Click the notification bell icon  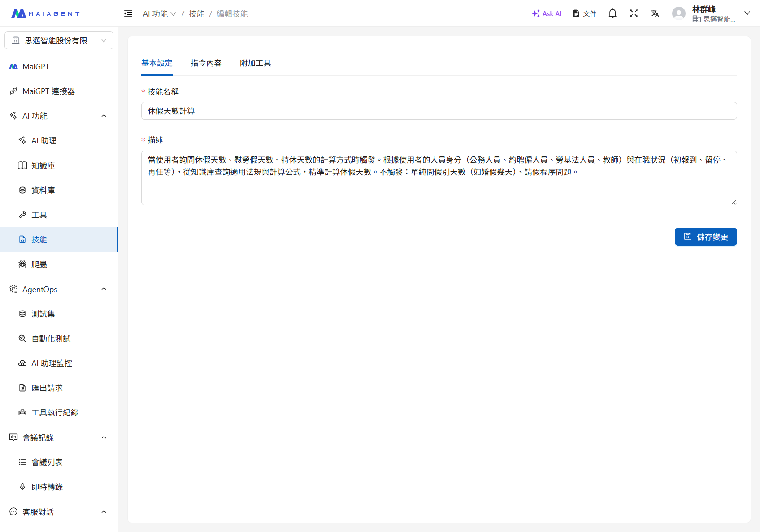pyautogui.click(x=612, y=13)
